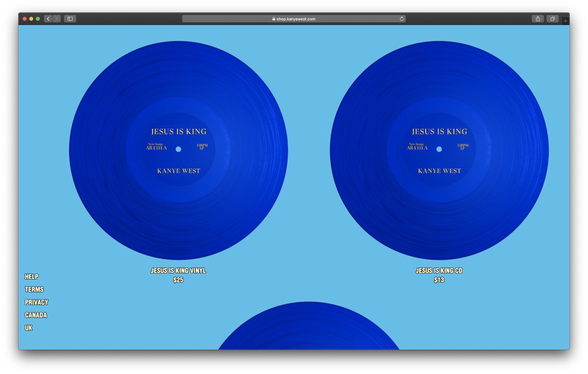Switch to the CANADA store
The image size is (588, 374).
click(x=36, y=315)
